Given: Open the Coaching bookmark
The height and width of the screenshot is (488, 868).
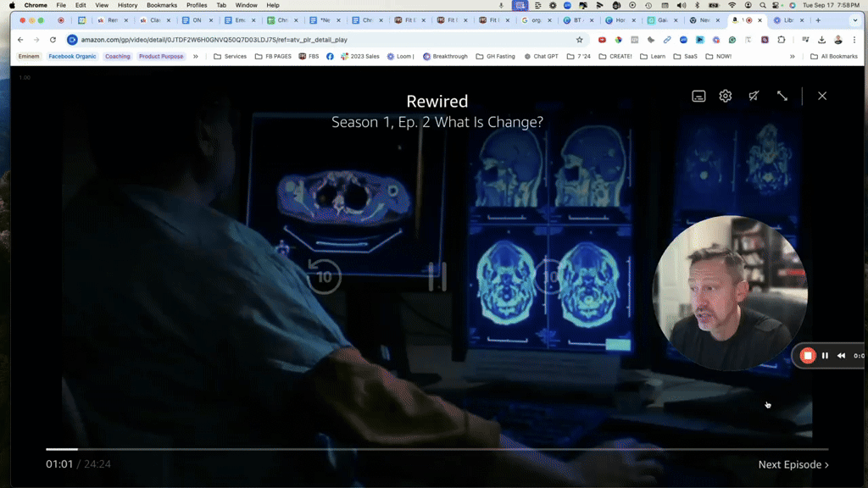Looking at the screenshot, I should [x=117, y=57].
